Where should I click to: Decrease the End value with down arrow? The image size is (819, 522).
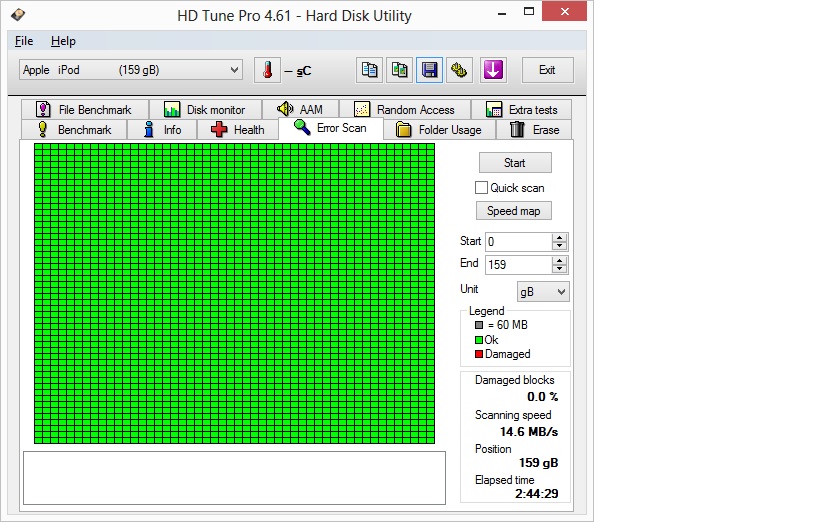point(559,269)
